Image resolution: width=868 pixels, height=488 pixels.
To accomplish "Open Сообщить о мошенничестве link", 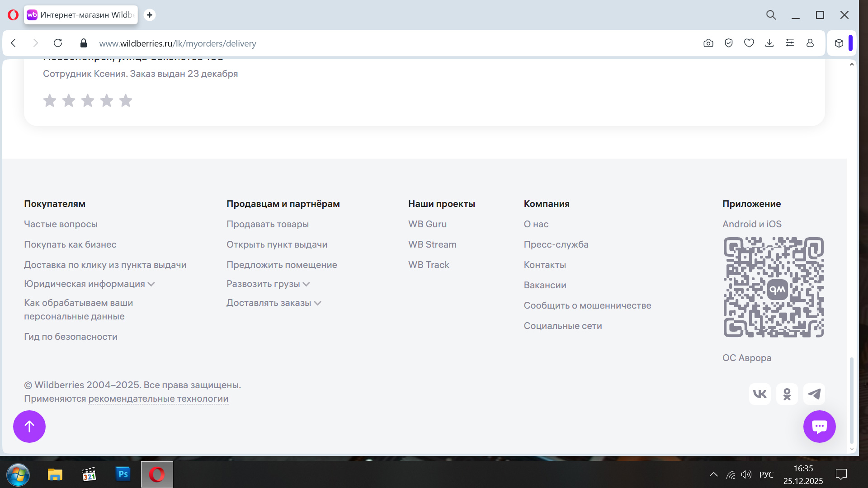I will [587, 305].
